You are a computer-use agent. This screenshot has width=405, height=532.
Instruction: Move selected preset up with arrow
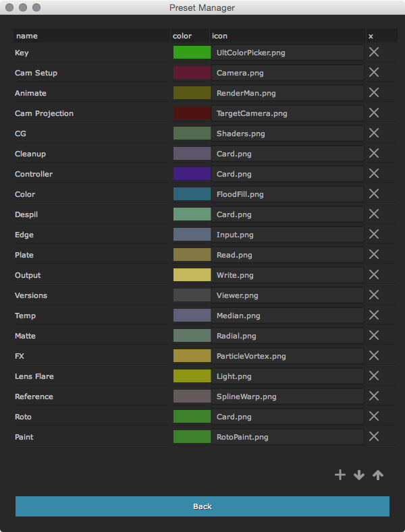[x=378, y=475]
